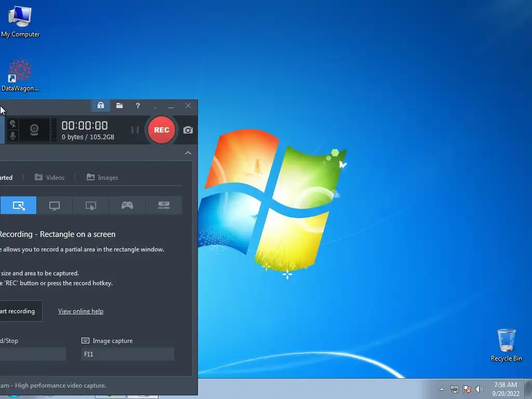Select Around mouse recording mode icon
This screenshot has width=532, height=399.
(x=91, y=205)
